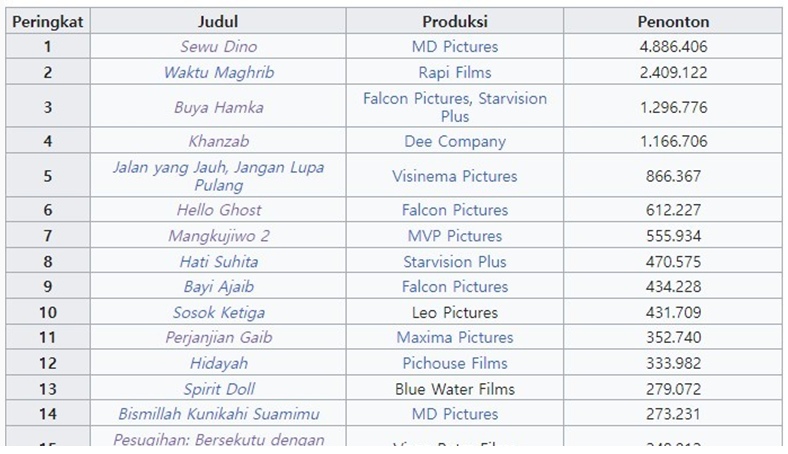The image size is (788, 454).
Task: Open the Rapi Films production link
Action: [x=454, y=73]
